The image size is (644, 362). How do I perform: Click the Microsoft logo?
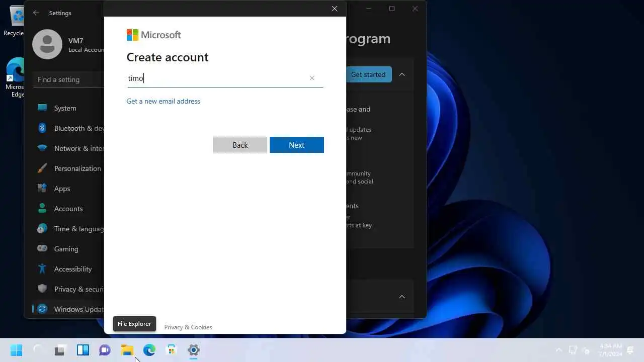pos(153,35)
